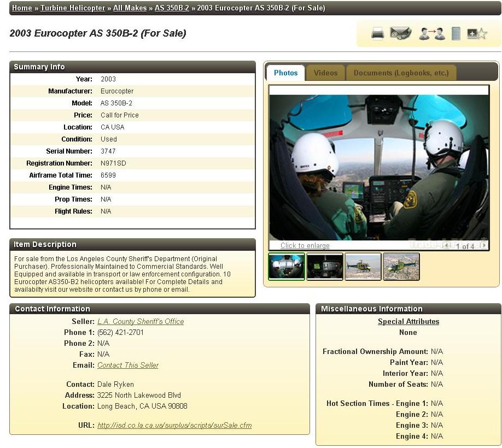
Task: Click the printer icon to print listing
Action: 377,34
